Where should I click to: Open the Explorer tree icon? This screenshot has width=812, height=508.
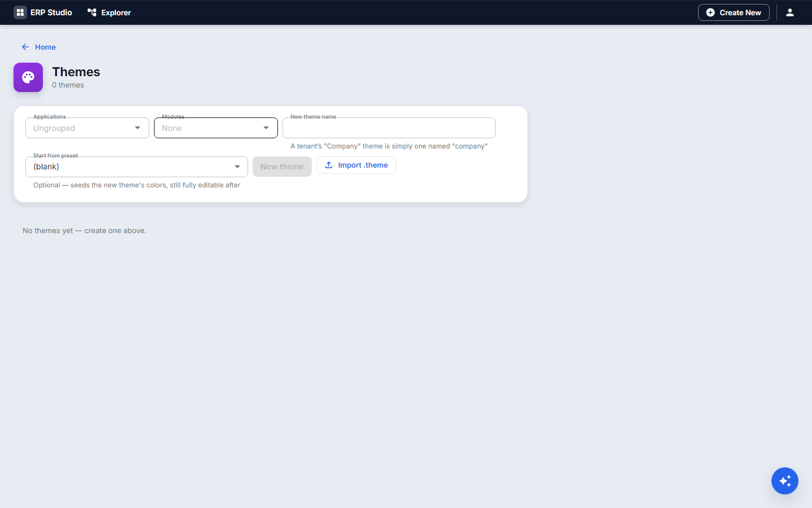pyautogui.click(x=92, y=12)
